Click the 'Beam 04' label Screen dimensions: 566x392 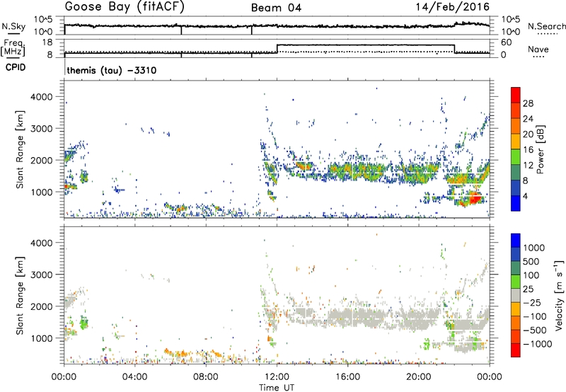coord(276,8)
